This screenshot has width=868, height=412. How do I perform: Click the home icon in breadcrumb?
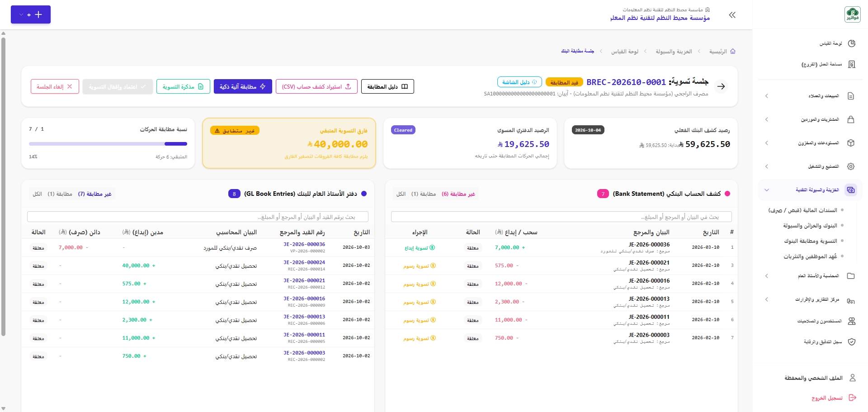733,52
